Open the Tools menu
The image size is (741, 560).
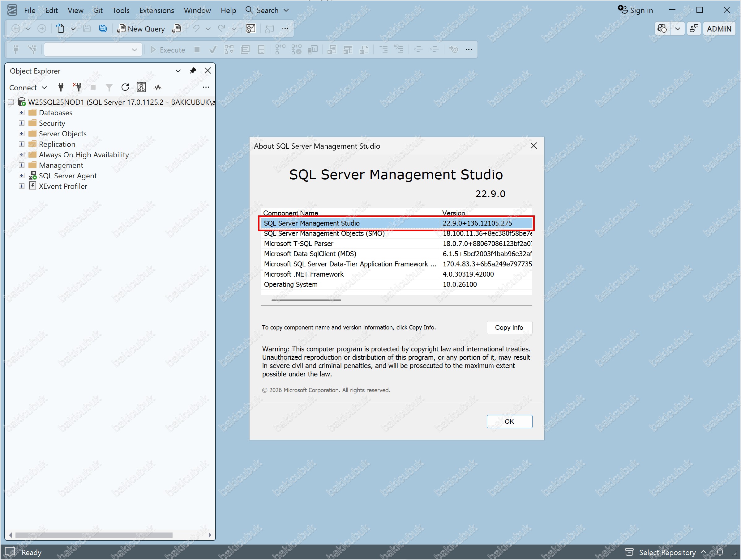121,11
